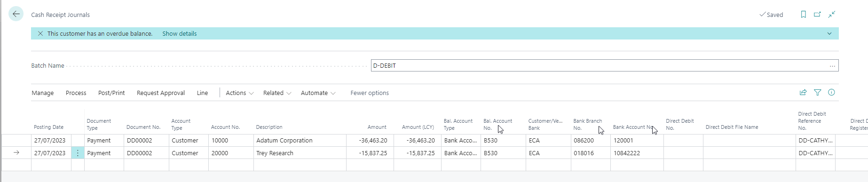
Task: Click ECA bank cell in Adatum row
Action: coord(548,141)
